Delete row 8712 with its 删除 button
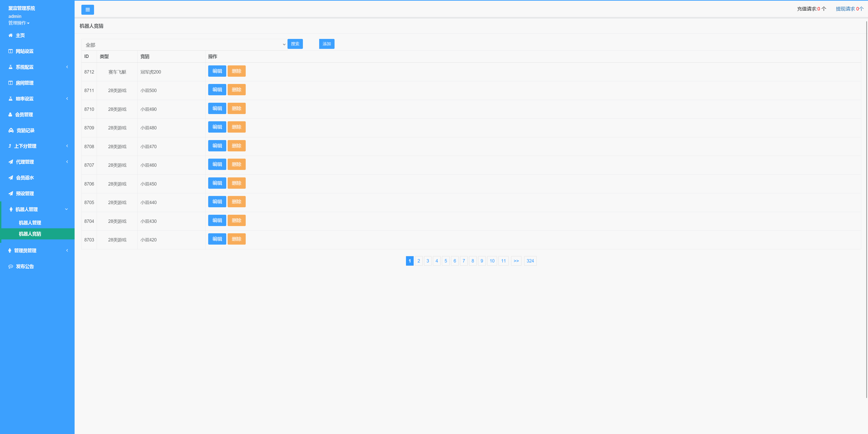This screenshot has width=868, height=434. pos(236,71)
